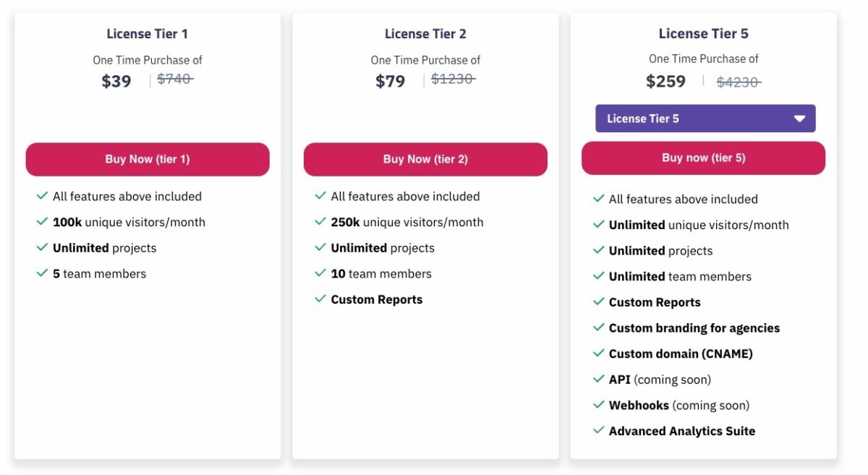Click checkmark beside API (coming soon)
The height and width of the screenshot is (475, 868).
coord(598,379)
